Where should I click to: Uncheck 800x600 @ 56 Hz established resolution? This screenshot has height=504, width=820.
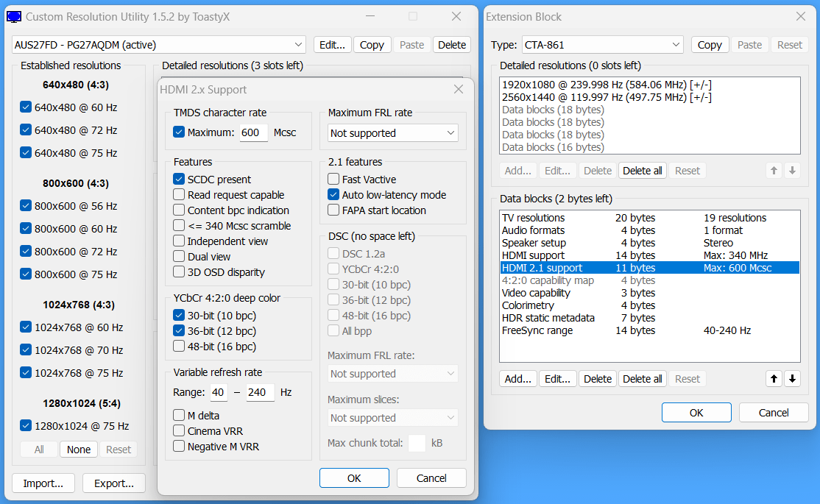(26, 206)
